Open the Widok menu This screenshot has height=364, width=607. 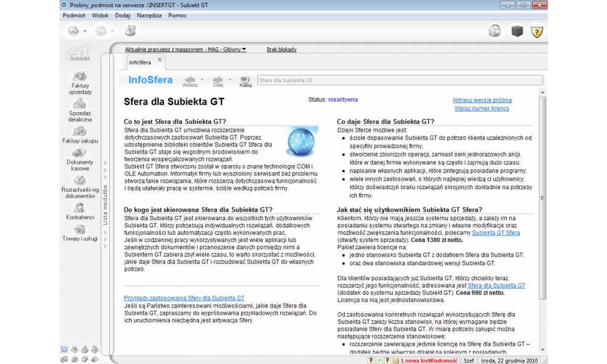pos(100,16)
